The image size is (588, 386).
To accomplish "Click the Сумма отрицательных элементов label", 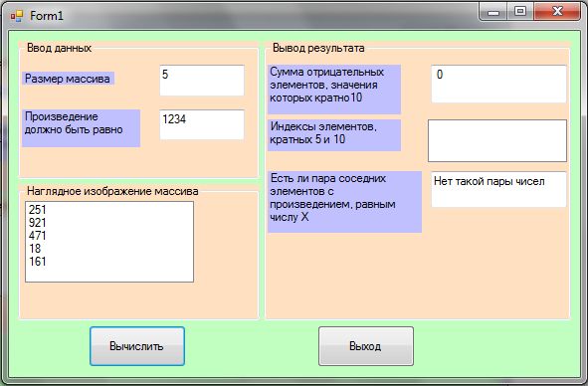I will coord(334,90).
